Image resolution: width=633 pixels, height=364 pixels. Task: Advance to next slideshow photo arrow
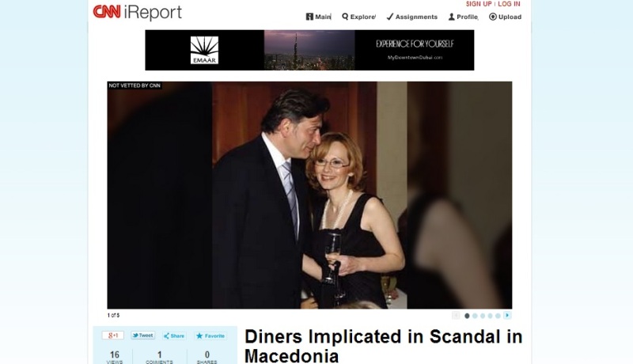click(507, 315)
